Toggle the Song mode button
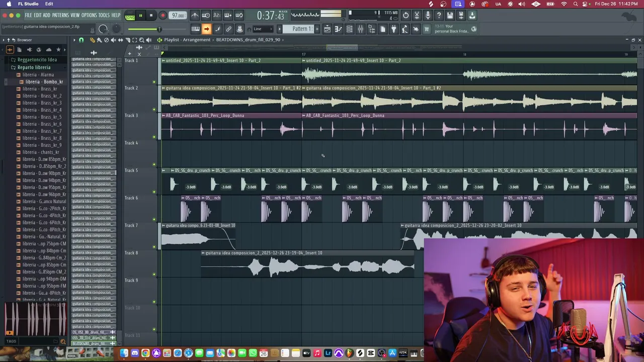This screenshot has width=644, height=362. (x=130, y=17)
